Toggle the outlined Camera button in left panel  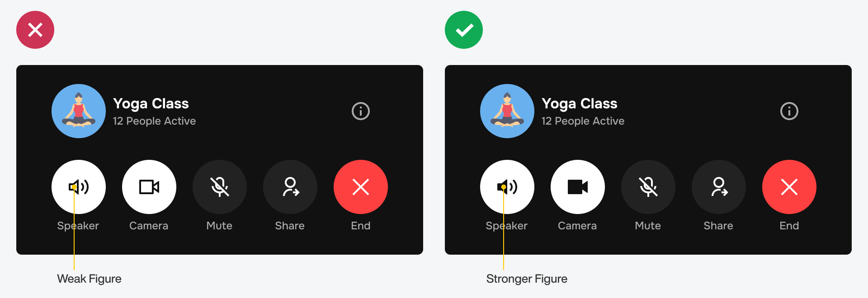pos(149,187)
